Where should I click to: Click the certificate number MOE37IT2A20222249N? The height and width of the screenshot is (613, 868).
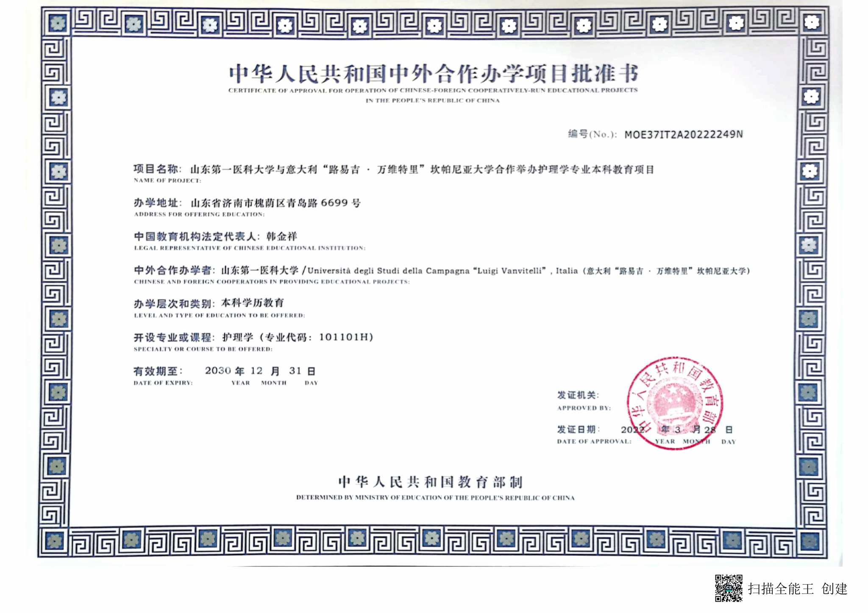(x=683, y=135)
